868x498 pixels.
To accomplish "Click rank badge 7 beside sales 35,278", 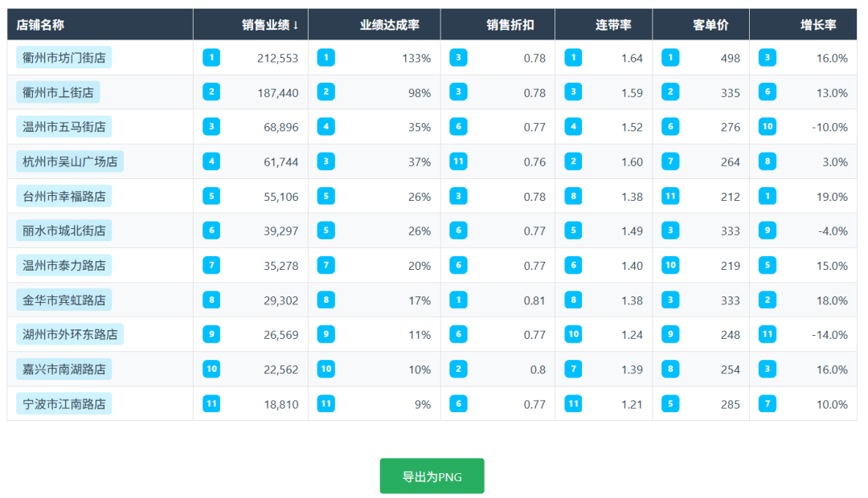I will point(211,265).
